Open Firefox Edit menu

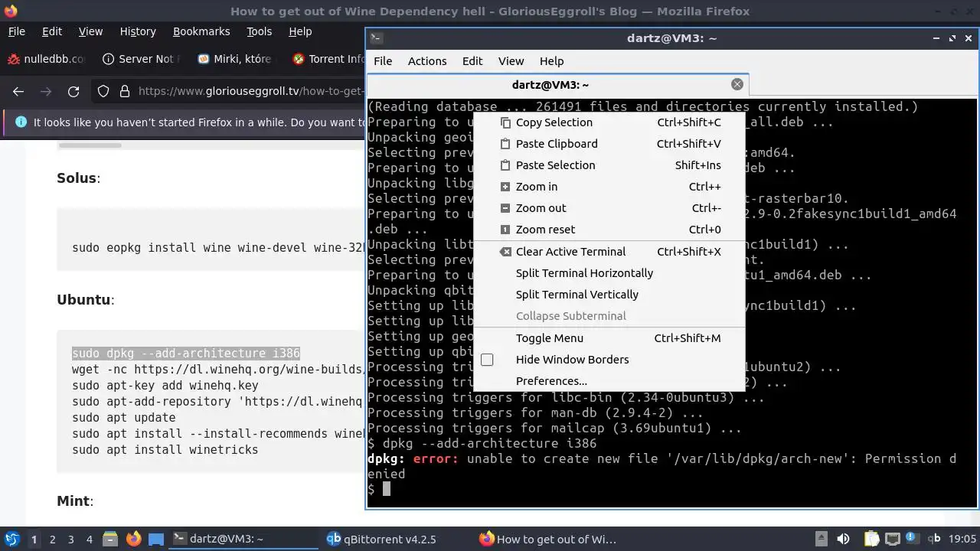52,31
